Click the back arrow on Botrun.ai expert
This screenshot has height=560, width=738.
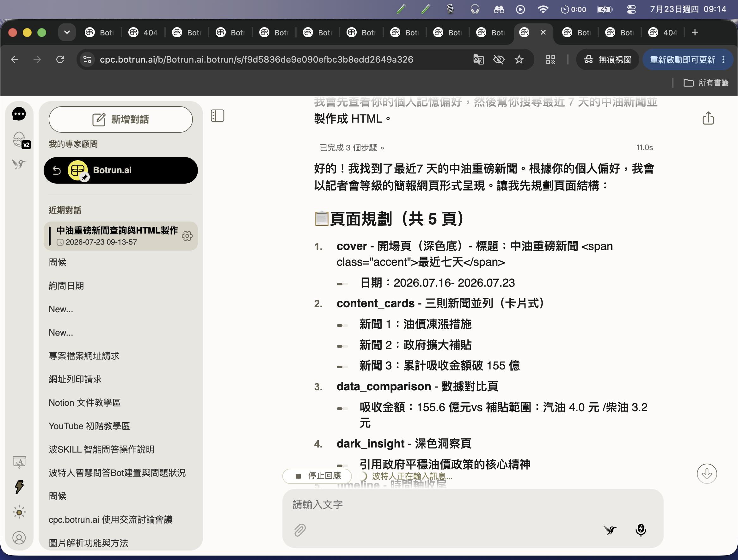(x=57, y=170)
